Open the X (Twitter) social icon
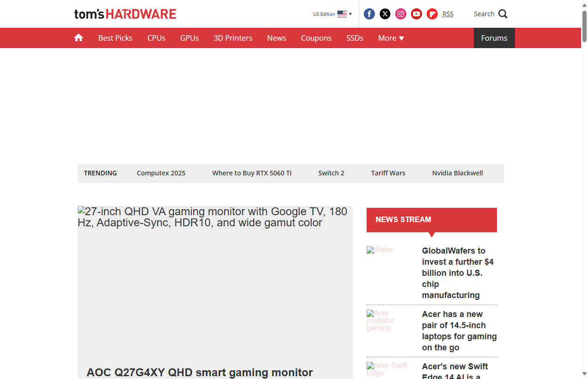The width and height of the screenshot is (588, 379). tap(385, 14)
